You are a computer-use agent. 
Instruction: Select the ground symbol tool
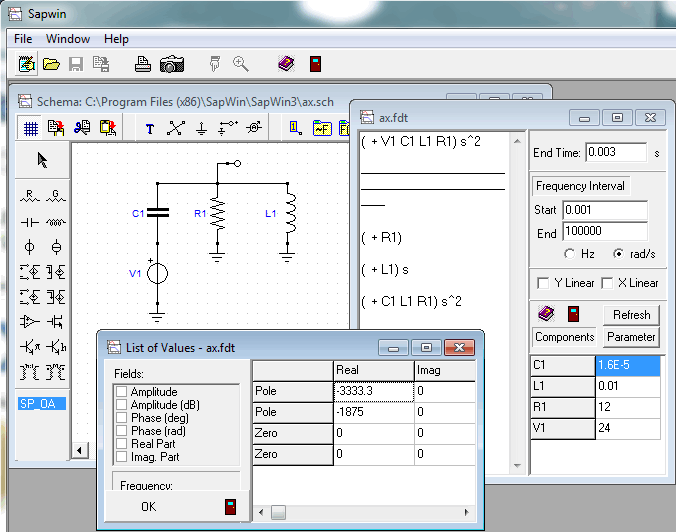[201, 128]
